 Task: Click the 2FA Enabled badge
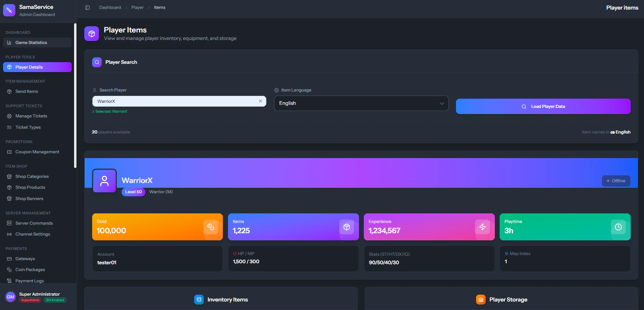tap(55, 300)
